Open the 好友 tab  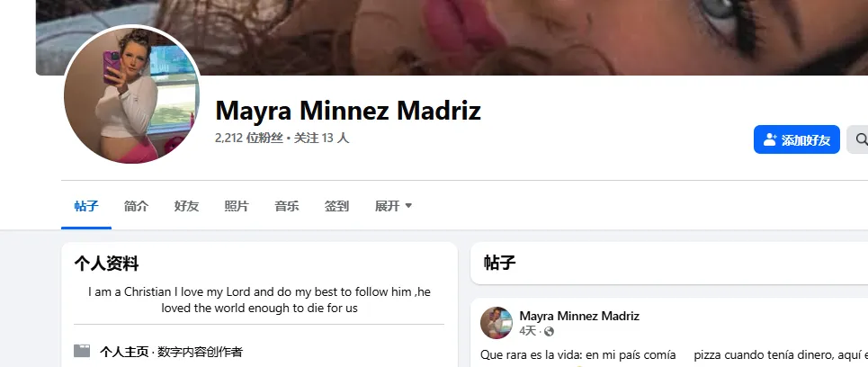pyautogui.click(x=186, y=206)
